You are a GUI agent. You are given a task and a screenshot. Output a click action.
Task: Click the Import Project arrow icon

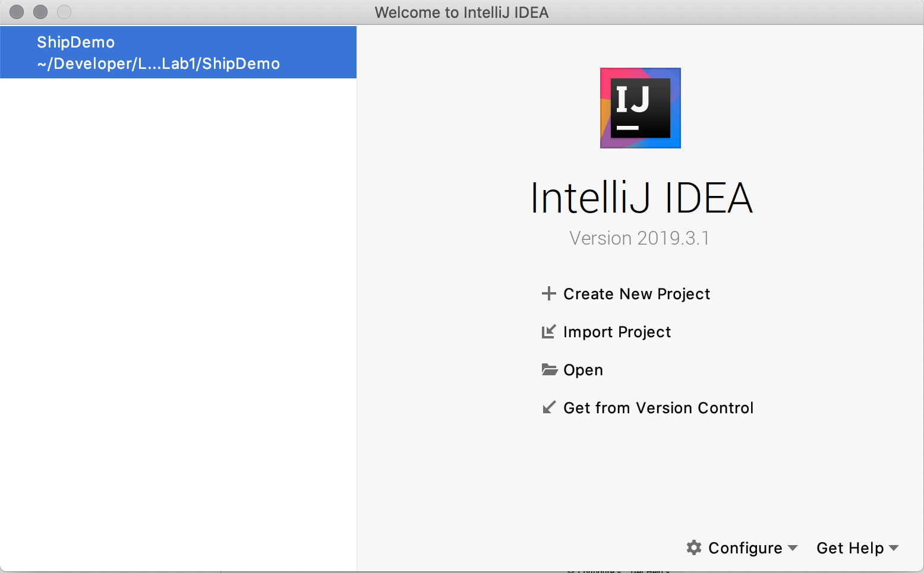548,331
